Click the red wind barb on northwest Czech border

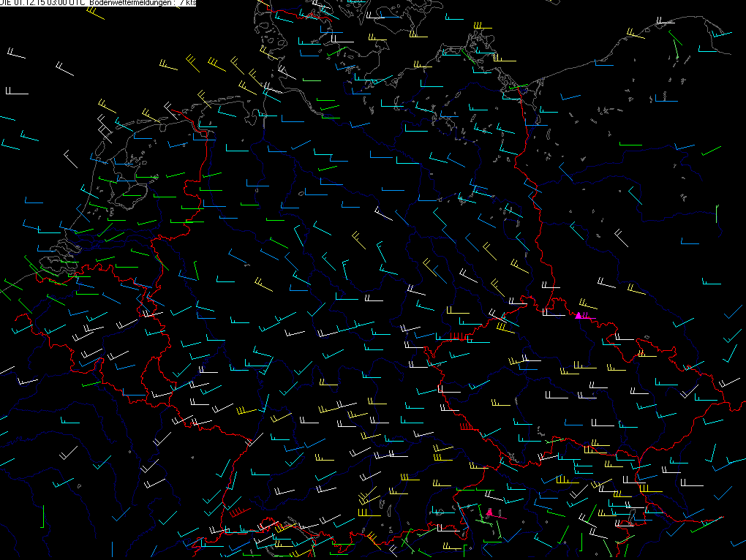(x=458, y=336)
